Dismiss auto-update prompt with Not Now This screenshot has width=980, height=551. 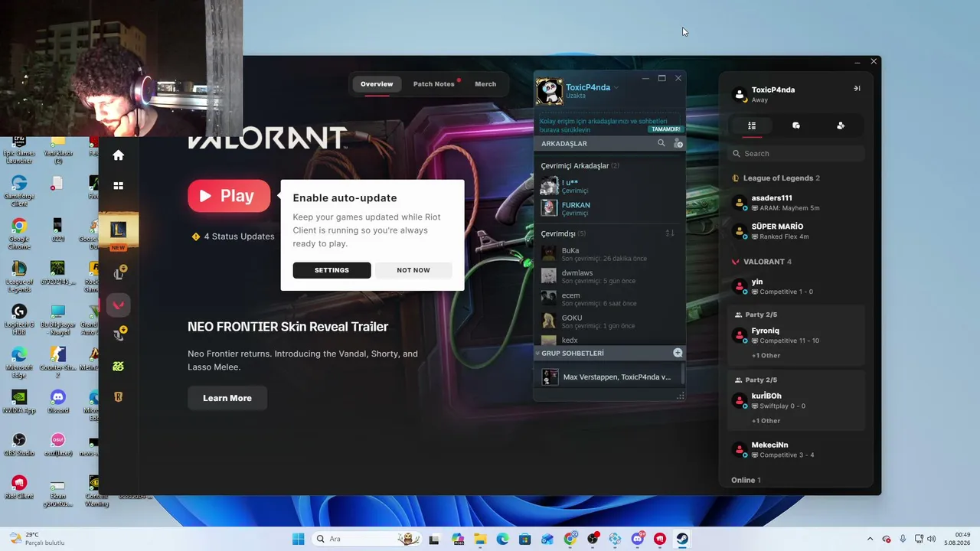coord(413,270)
